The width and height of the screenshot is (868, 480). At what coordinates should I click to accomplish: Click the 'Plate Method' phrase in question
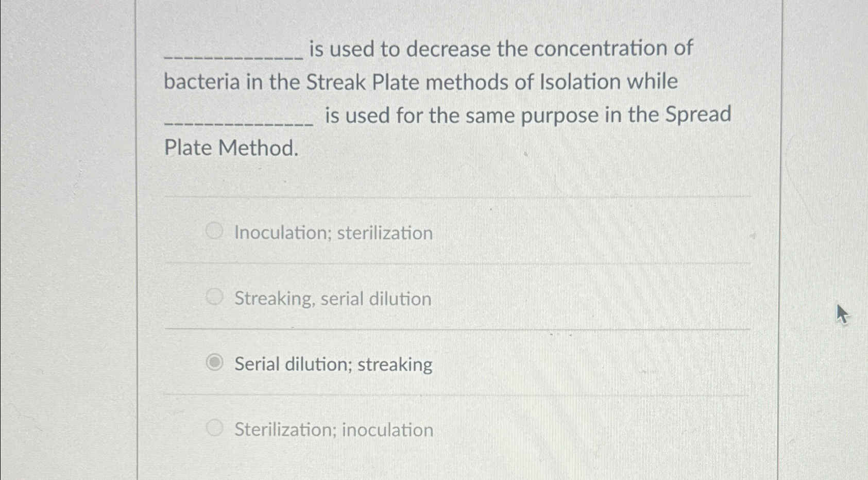tap(230, 147)
